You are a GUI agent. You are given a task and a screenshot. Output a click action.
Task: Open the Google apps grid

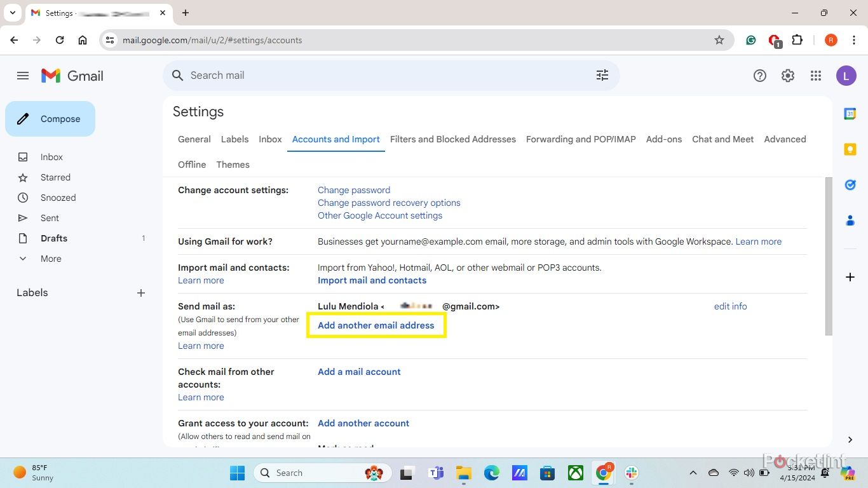pyautogui.click(x=816, y=76)
